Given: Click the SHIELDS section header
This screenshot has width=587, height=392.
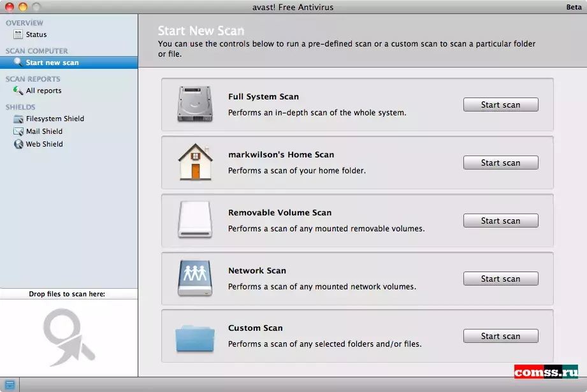Looking at the screenshot, I should coord(20,107).
